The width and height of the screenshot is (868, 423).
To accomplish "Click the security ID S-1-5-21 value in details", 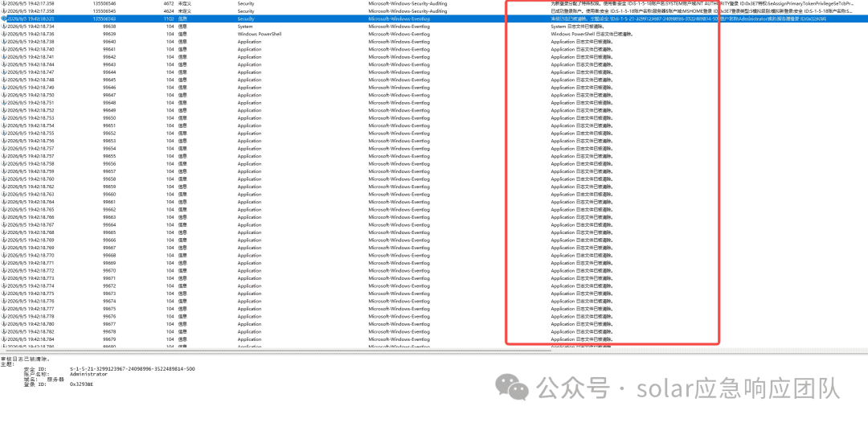I will (133, 369).
